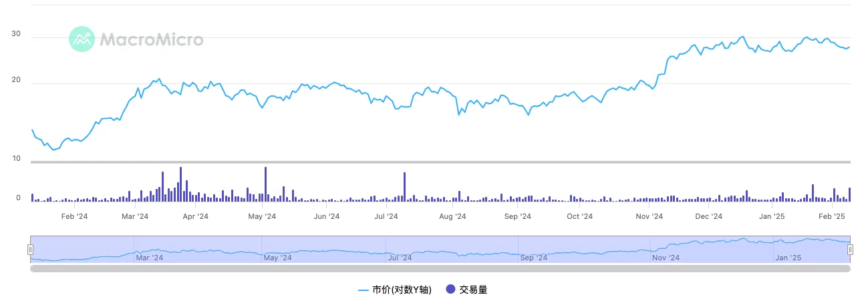Click the Feb '24 x-axis label

click(x=74, y=216)
